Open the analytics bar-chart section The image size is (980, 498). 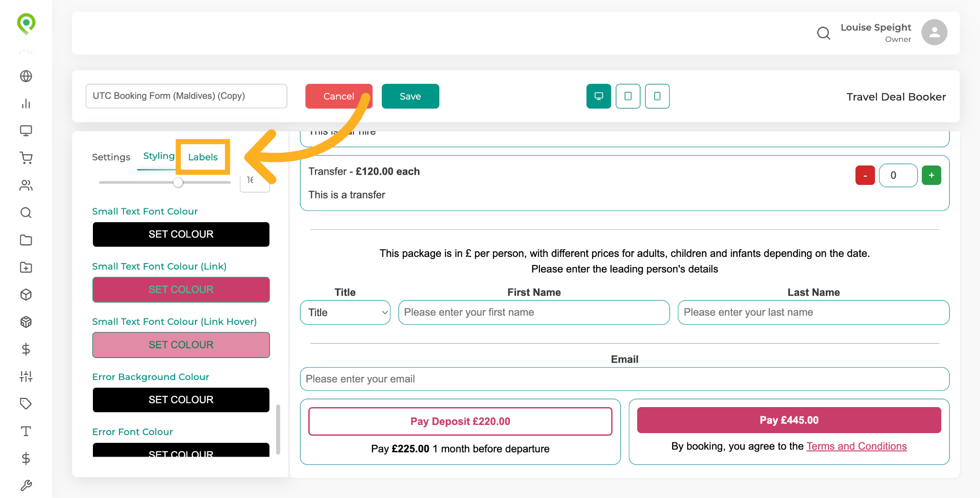[x=26, y=104]
